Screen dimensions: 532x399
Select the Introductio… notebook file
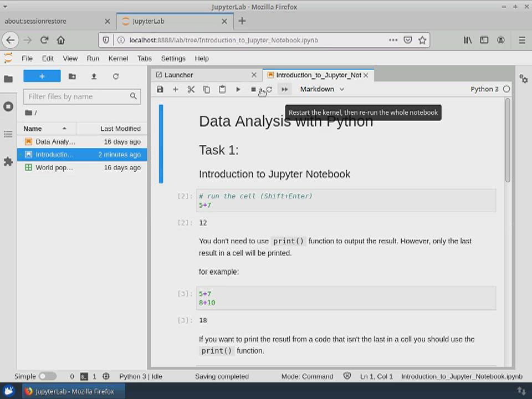[82, 155]
